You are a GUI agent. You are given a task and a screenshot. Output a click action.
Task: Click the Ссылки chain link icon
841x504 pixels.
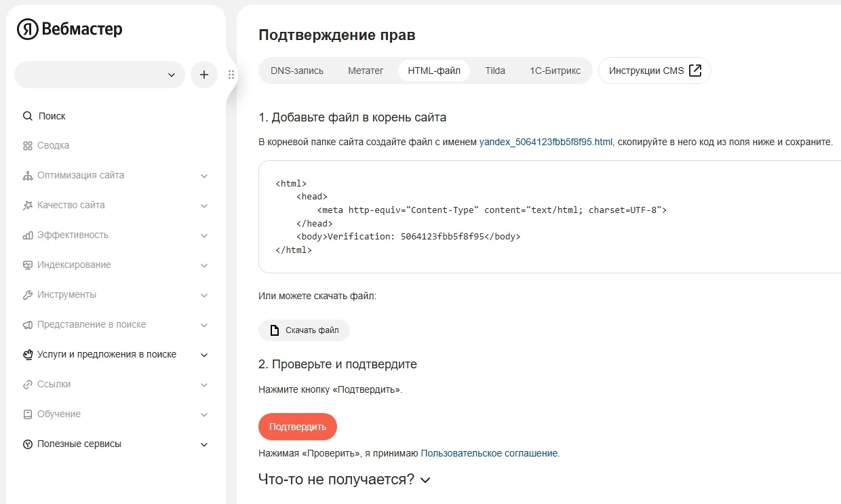pyautogui.click(x=28, y=385)
